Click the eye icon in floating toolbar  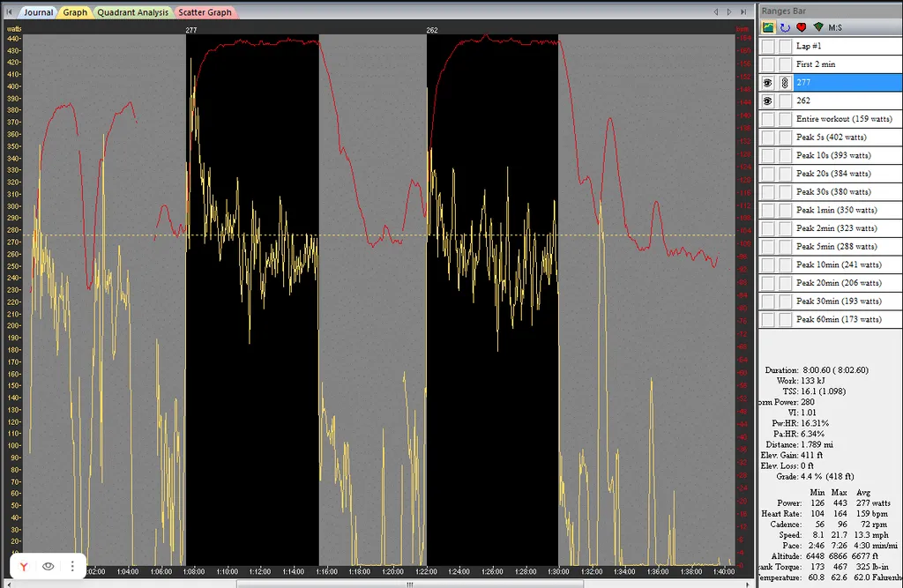coord(49,566)
